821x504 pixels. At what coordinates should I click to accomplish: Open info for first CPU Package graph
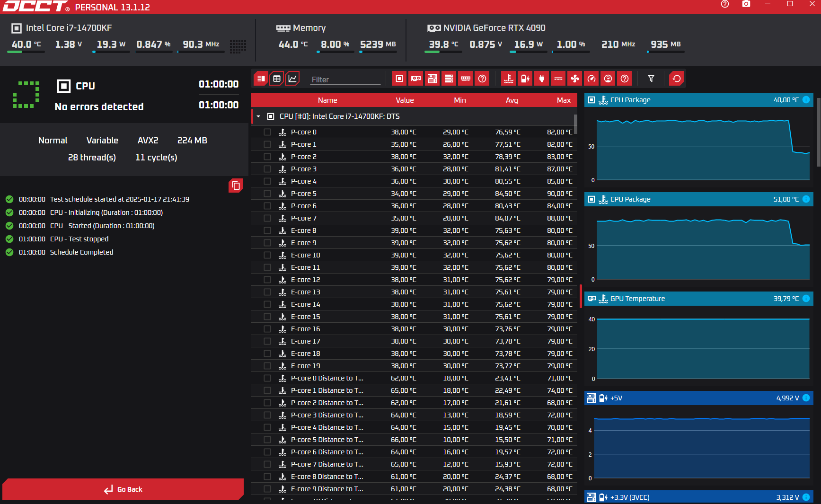(x=806, y=100)
